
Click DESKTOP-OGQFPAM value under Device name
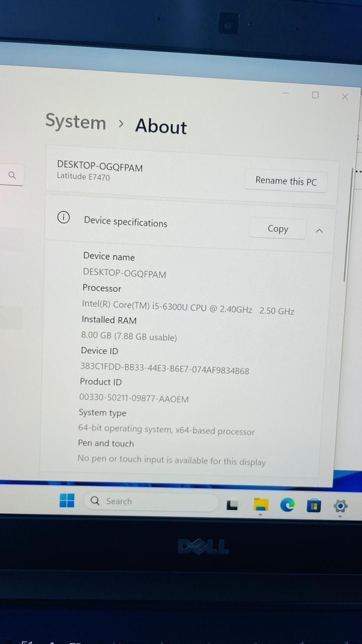tap(124, 274)
